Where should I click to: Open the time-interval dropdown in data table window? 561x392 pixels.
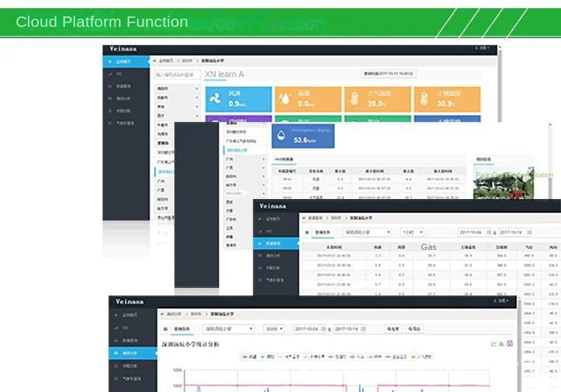tap(412, 233)
